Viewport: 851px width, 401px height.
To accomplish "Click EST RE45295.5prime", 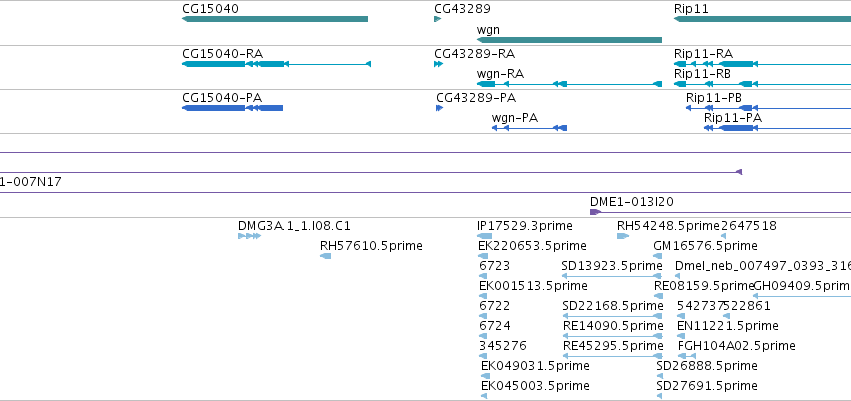I will 613,357.
